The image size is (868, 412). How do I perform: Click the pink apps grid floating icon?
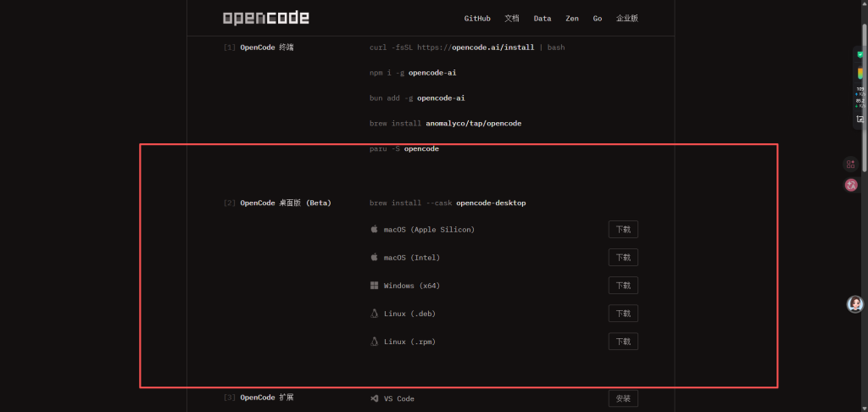click(x=850, y=164)
